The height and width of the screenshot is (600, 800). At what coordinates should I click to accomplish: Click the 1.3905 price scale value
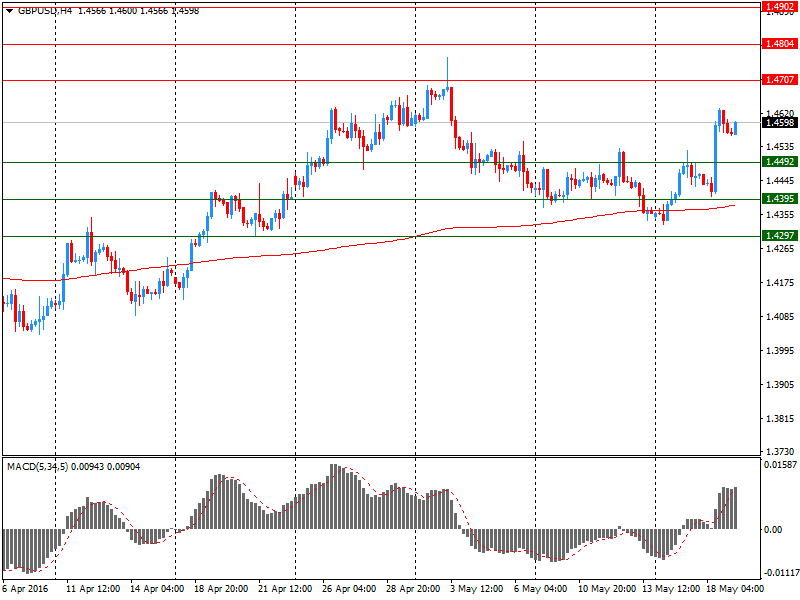[780, 385]
